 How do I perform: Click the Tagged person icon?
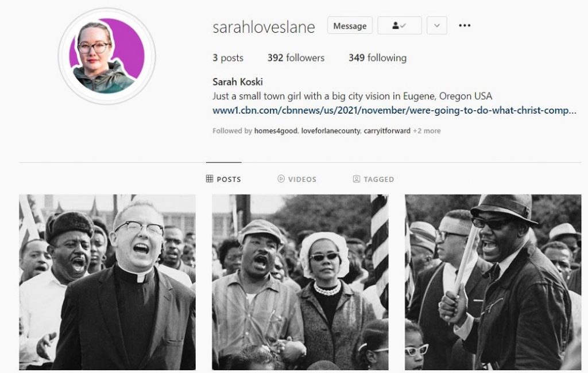coord(357,179)
